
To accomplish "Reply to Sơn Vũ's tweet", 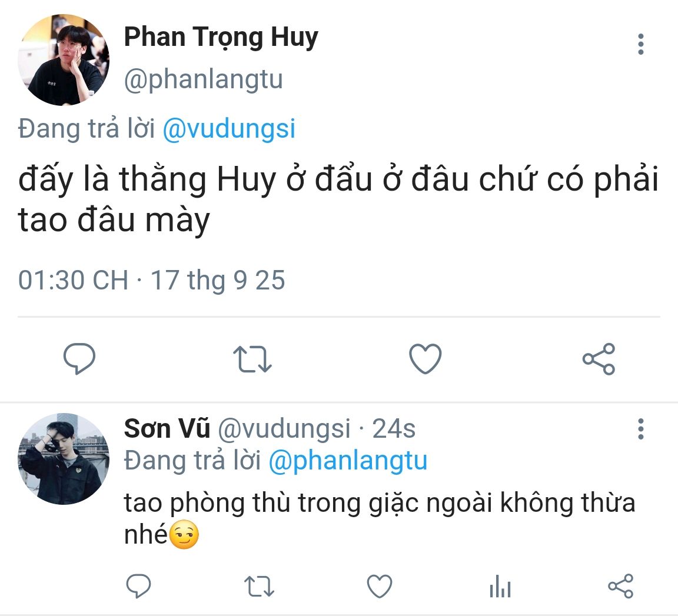I will 139,586.
